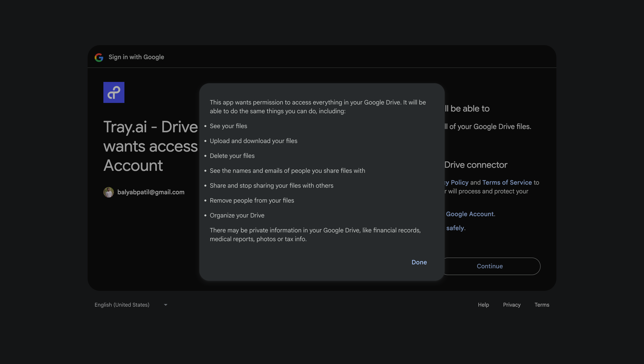Open the Terms footer link
This screenshot has width=644, height=364.
click(x=542, y=305)
